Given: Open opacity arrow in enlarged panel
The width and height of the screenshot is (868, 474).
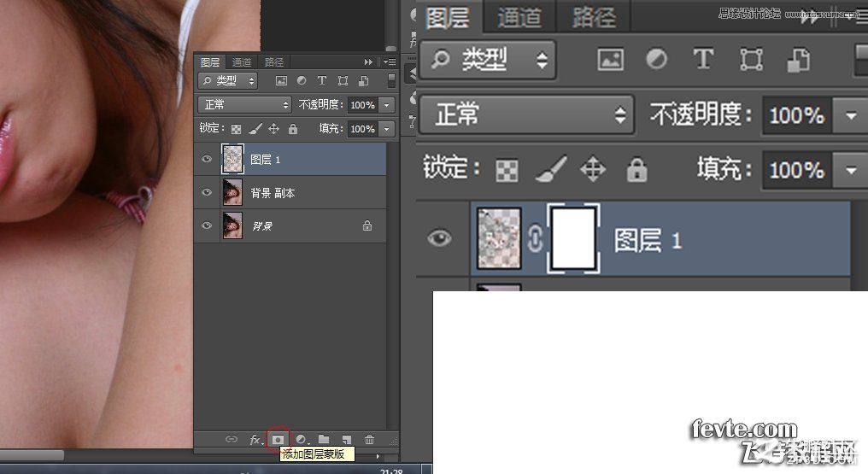Looking at the screenshot, I should coord(852,115).
